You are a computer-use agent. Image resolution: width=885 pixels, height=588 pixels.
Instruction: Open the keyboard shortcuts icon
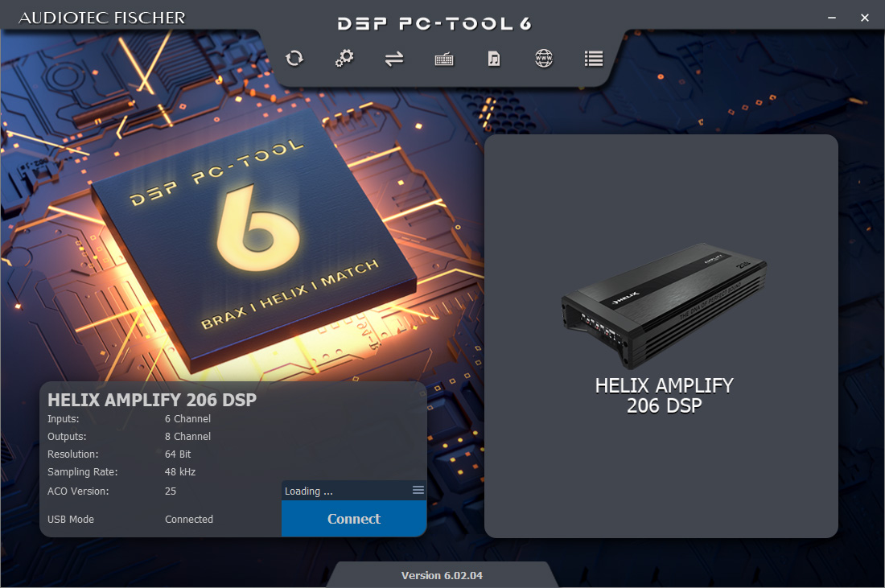click(443, 59)
